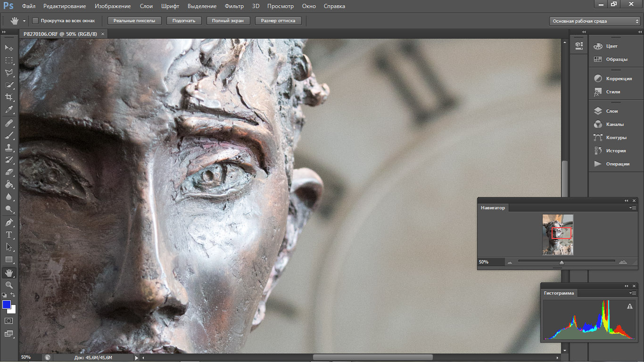Open the Histogram panel options menu
Viewport: 644px width, 362px height.
pos(633,293)
